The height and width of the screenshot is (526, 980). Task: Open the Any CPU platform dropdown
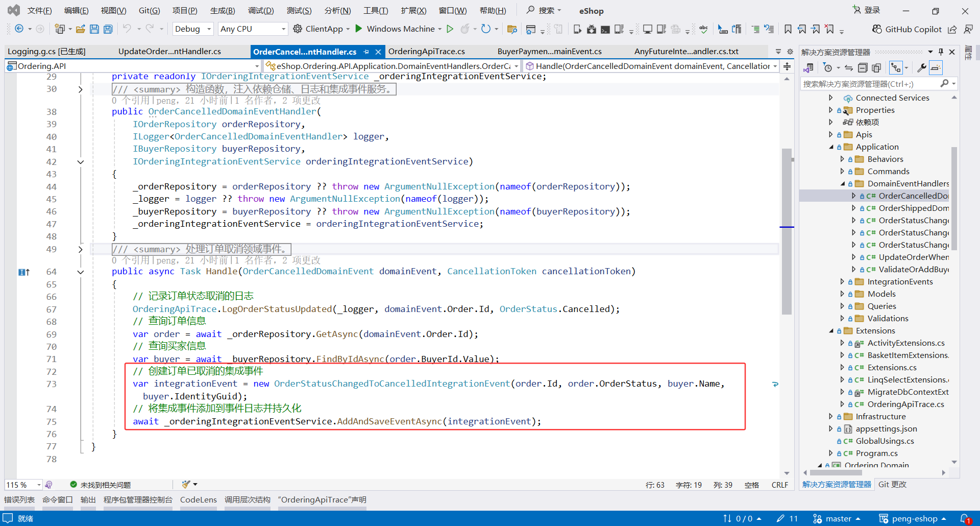tap(253, 29)
